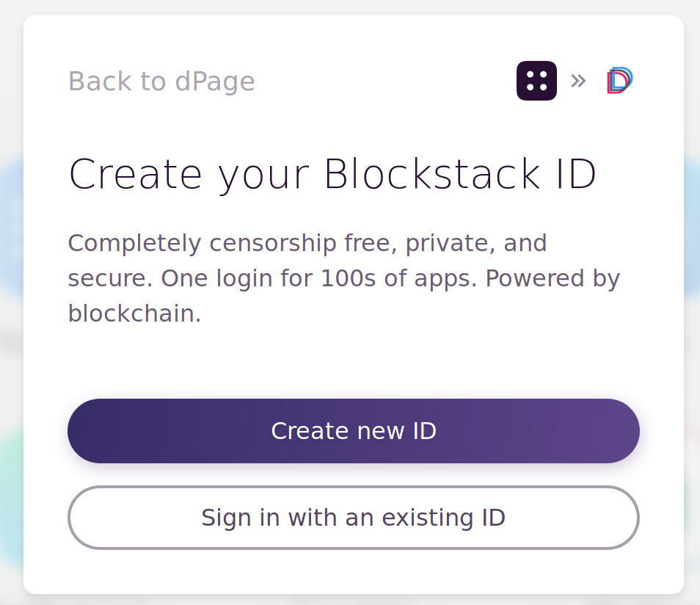The height and width of the screenshot is (605, 700).
Task: Go back via Back to dPage link
Action: pos(161,81)
